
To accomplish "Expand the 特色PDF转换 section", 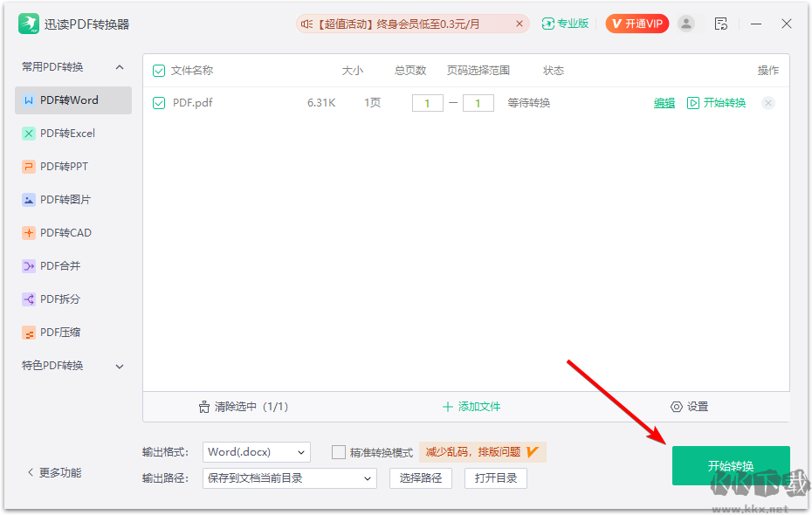I will click(120, 367).
